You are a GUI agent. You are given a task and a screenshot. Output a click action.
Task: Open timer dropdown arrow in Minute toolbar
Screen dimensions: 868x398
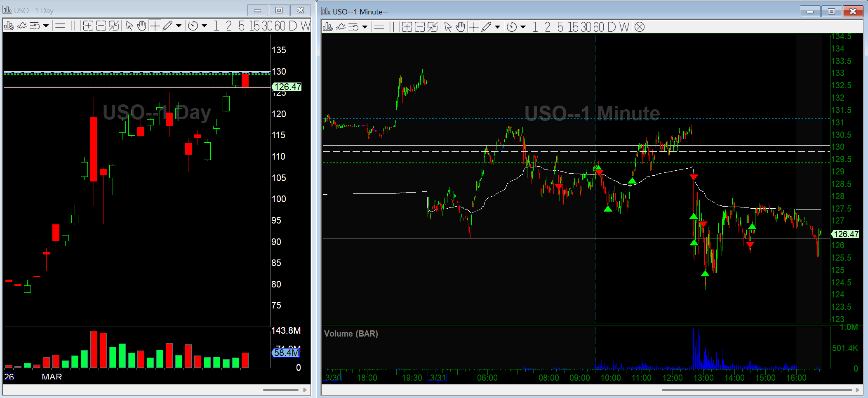[523, 27]
